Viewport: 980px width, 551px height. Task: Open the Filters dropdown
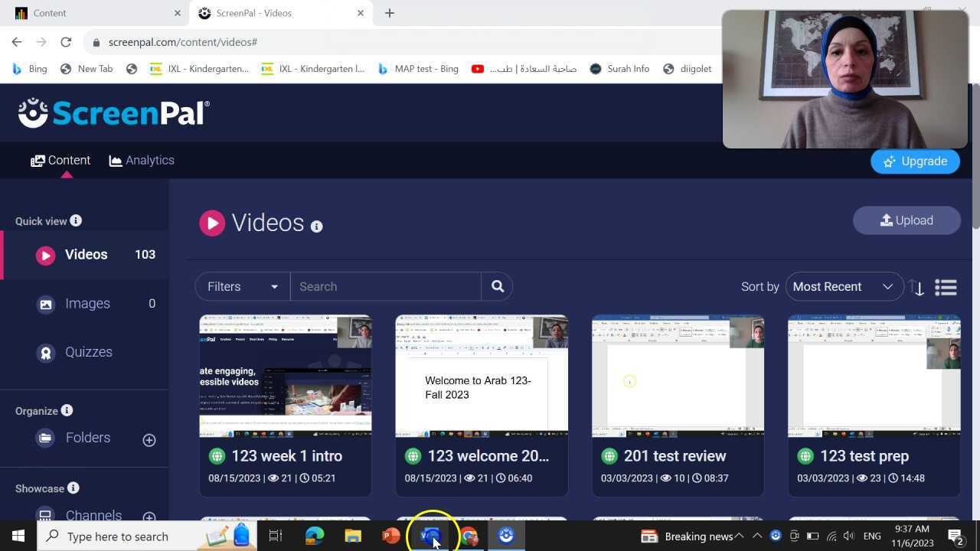[242, 286]
